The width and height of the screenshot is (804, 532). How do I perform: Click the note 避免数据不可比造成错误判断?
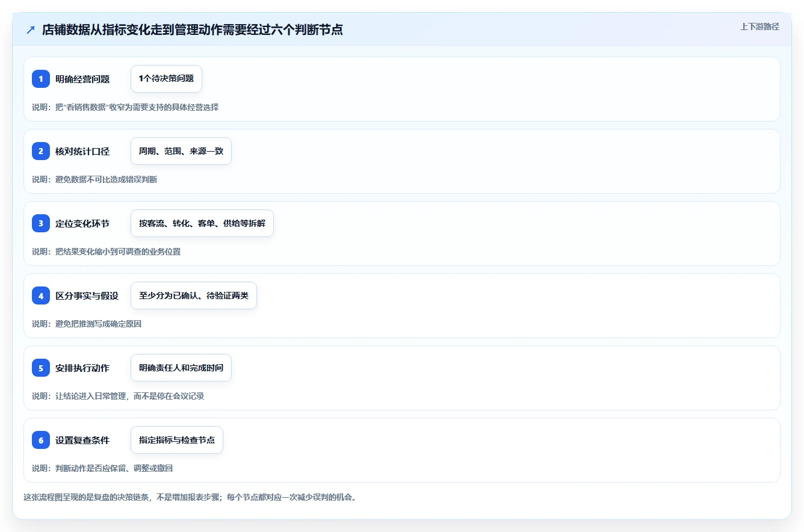point(94,179)
